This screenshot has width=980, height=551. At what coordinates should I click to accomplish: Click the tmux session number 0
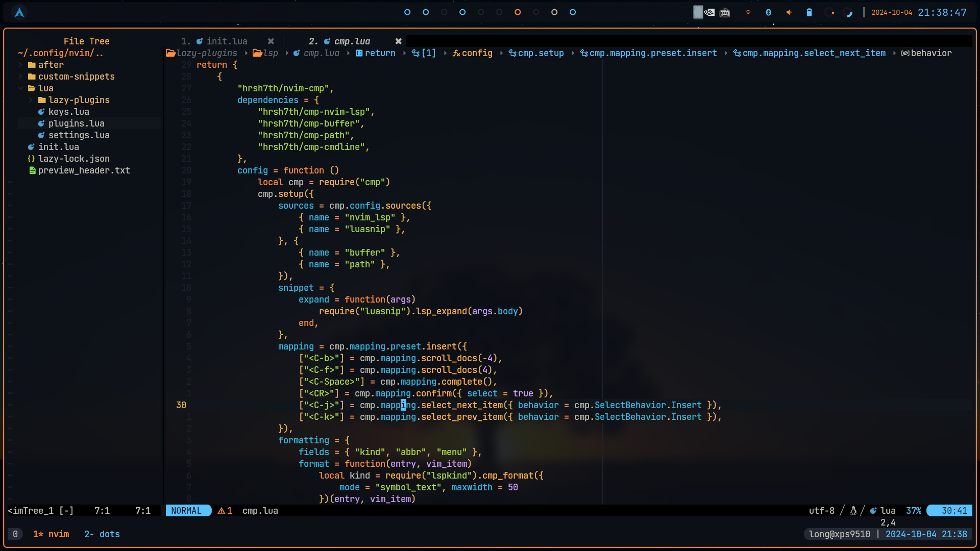point(15,534)
